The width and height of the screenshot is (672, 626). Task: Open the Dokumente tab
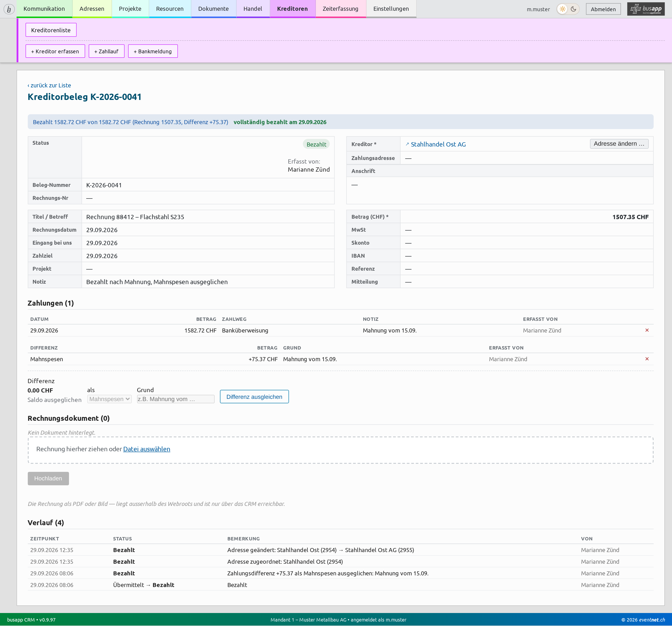coord(213,9)
